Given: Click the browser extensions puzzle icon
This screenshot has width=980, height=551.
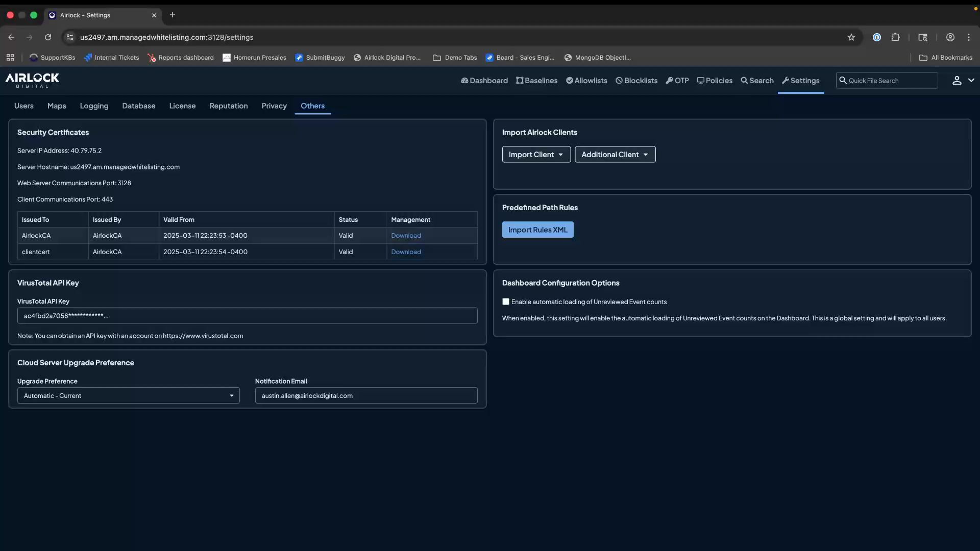Looking at the screenshot, I should coord(896,37).
